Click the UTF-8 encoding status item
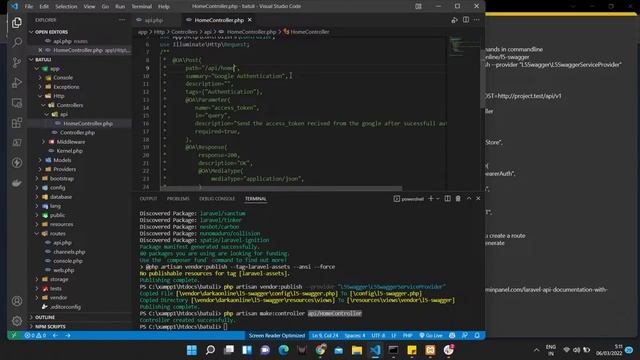This screenshot has height=360, width=640. (x=378, y=336)
